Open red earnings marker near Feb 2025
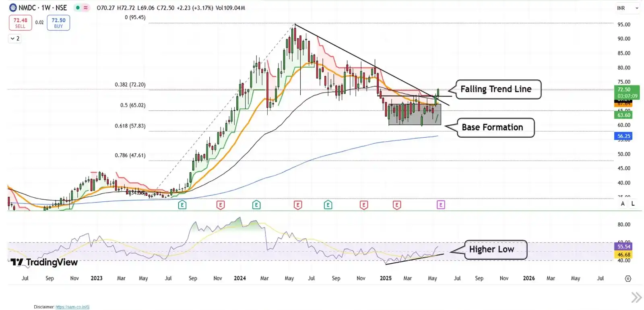This screenshot has width=644, height=310. [397, 205]
